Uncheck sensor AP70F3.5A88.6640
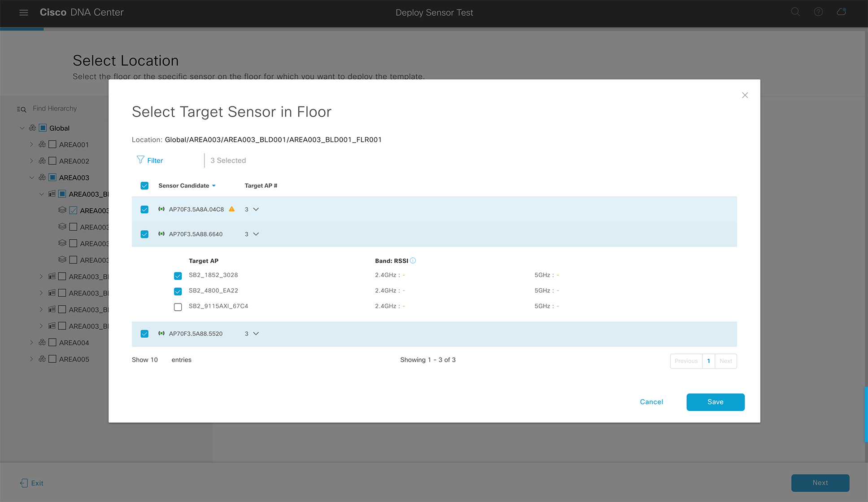 [x=144, y=234]
